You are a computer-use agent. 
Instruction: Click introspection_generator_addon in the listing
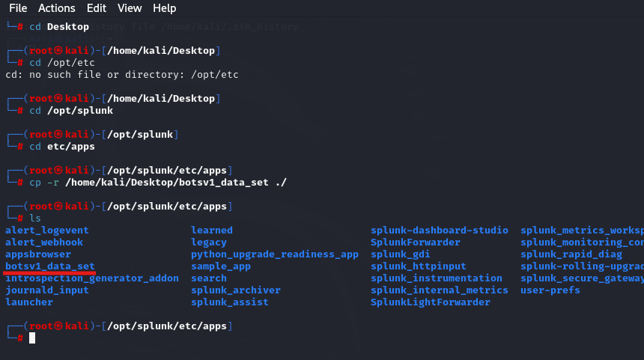[x=92, y=278]
